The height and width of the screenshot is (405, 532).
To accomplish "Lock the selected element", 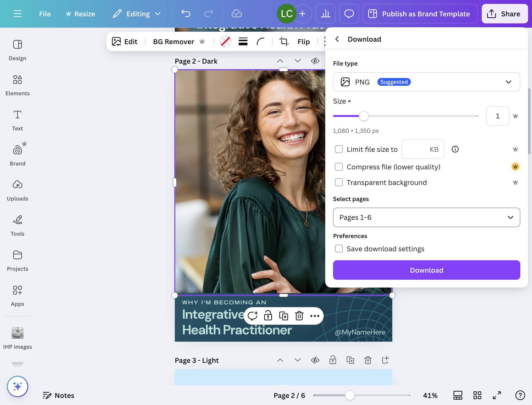I will pos(268,316).
